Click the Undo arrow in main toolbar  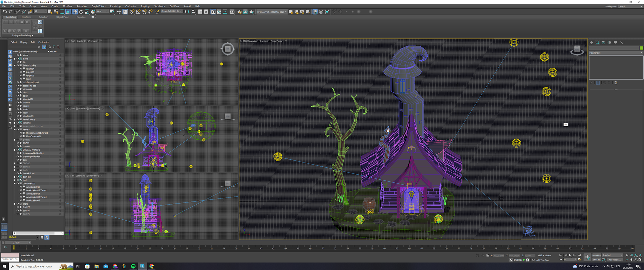pyautogui.click(x=5, y=12)
